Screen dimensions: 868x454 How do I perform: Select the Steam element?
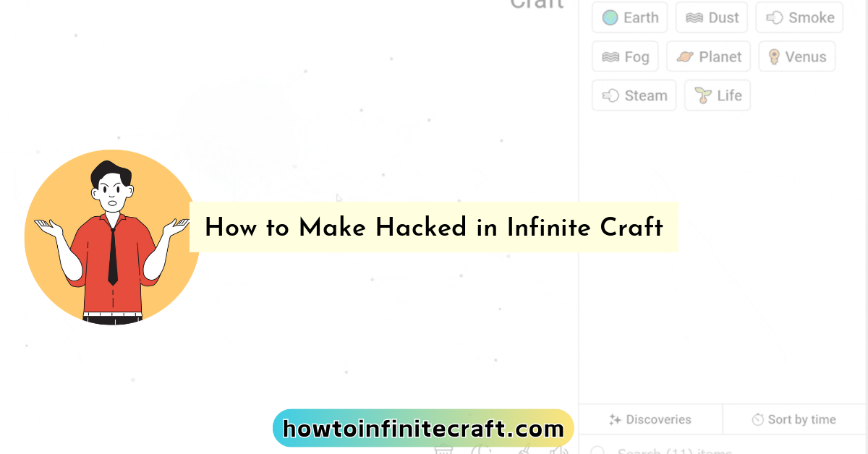coord(634,95)
